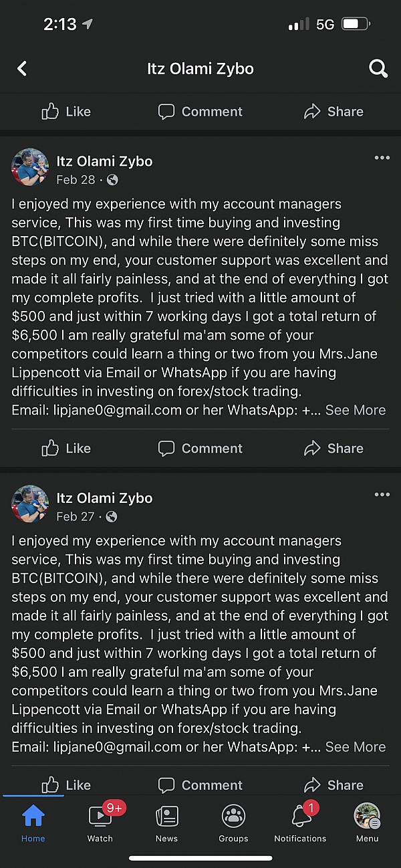Open options menu for Feb 27 post
The width and height of the screenshot is (401, 868).
(x=382, y=494)
